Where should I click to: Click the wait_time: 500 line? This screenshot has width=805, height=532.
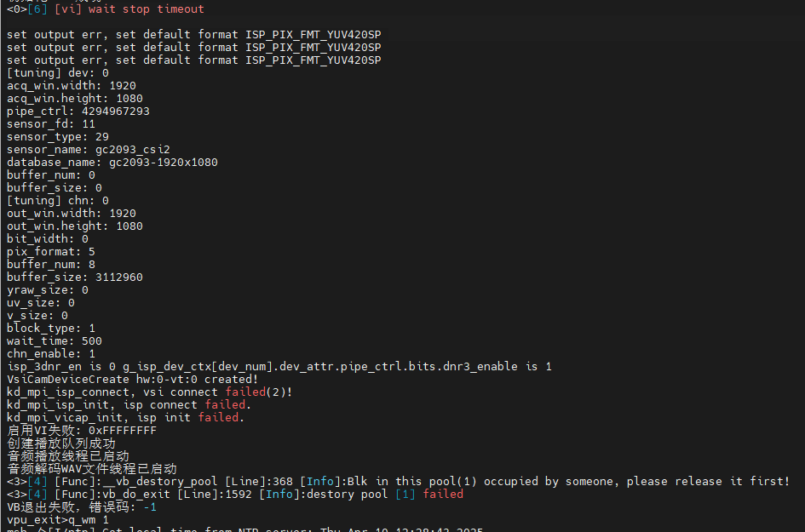tap(55, 341)
